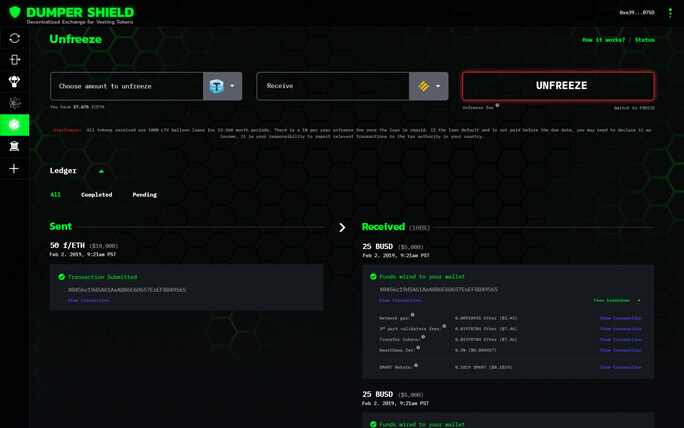Select the snowflake freeze sidebar icon
The image size is (684, 428).
[x=14, y=125]
